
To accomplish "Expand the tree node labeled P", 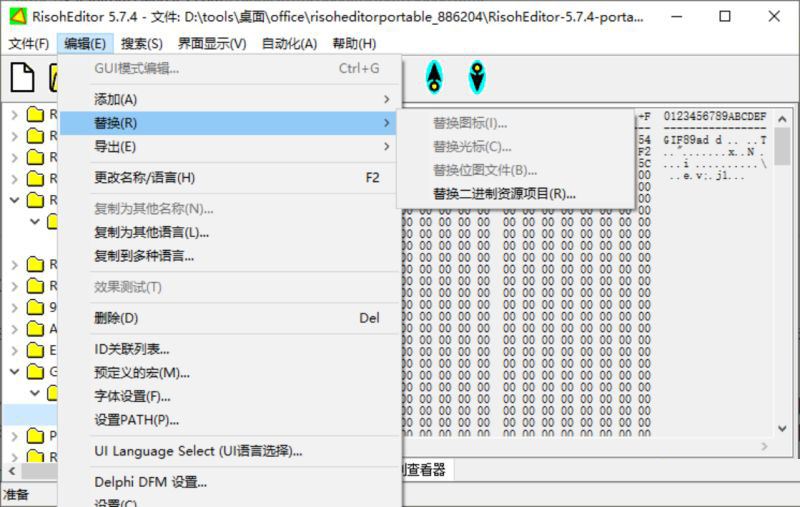I will pos(15,436).
